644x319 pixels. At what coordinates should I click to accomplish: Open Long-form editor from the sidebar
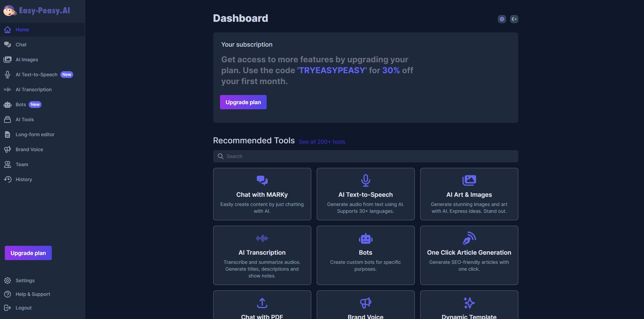click(x=43, y=134)
